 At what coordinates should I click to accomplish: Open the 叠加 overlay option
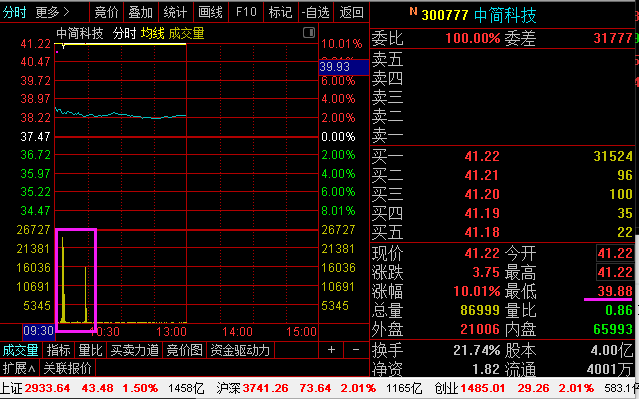click(141, 12)
